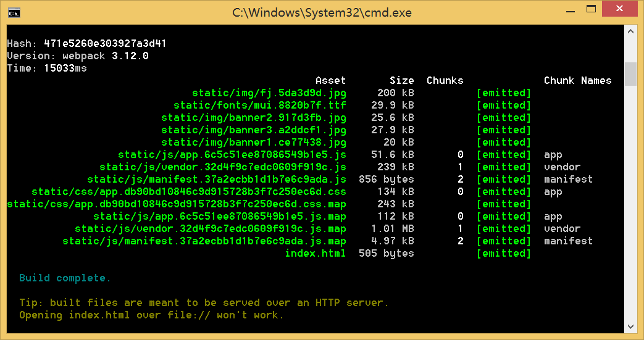Click the 'webpack 3.12.0' version text

(106, 56)
